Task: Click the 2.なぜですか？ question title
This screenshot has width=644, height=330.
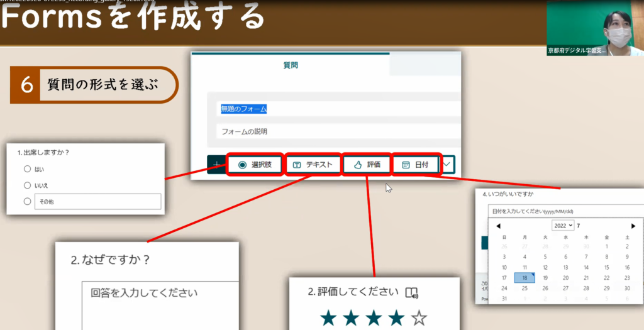Action: (x=111, y=260)
